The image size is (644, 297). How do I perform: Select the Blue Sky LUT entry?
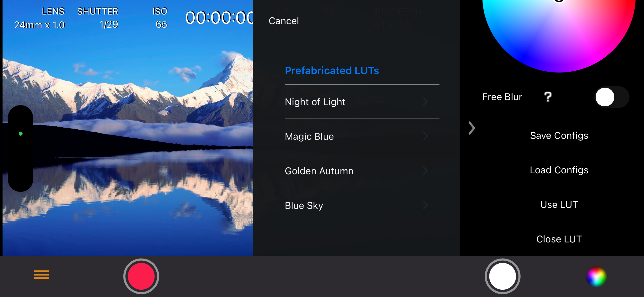(362, 205)
